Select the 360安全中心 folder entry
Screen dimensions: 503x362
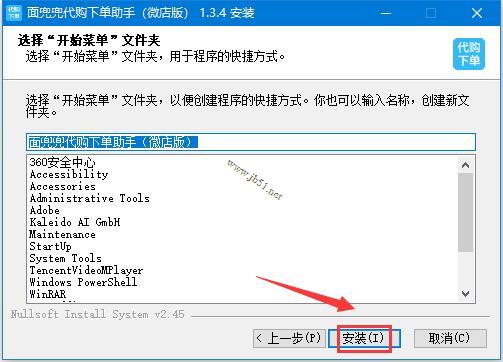(x=62, y=162)
